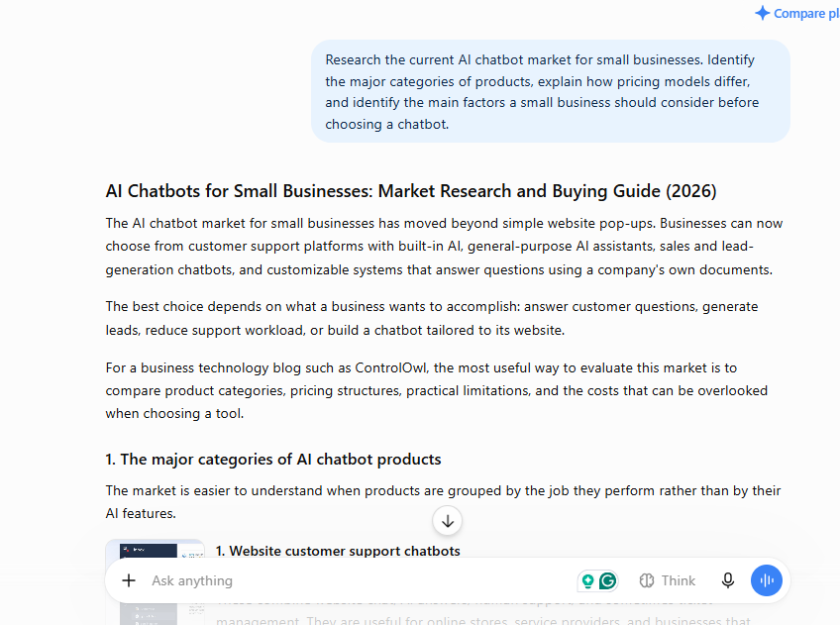
Task: Select the user prompt message bubble
Action: coord(550,91)
